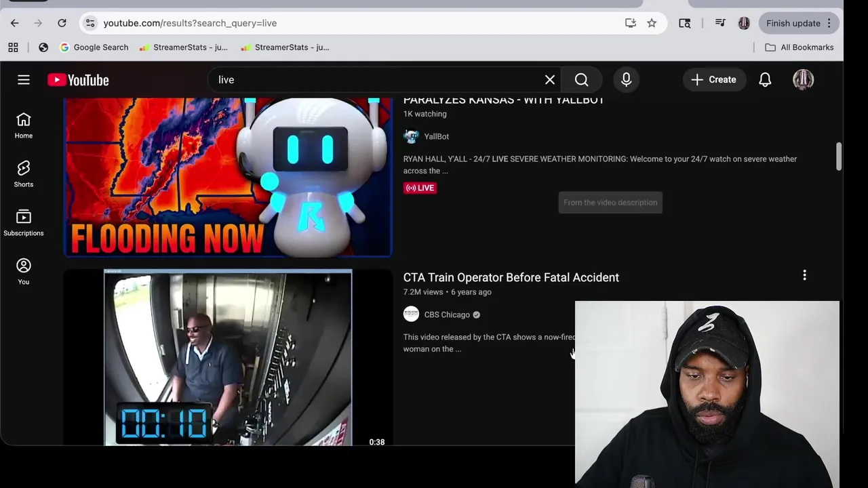Open second StreamerStats bookmark
Image resolution: width=868 pixels, height=488 pixels.
[x=285, y=47]
